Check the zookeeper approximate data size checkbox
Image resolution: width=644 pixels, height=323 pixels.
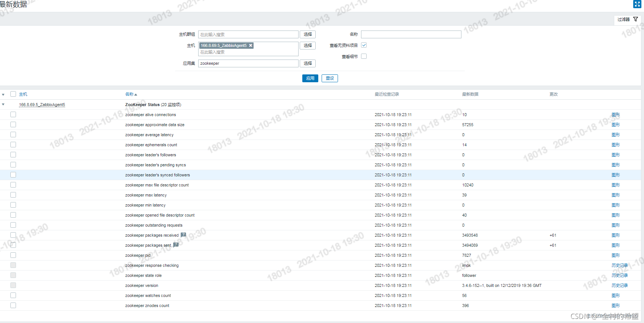pyautogui.click(x=13, y=125)
